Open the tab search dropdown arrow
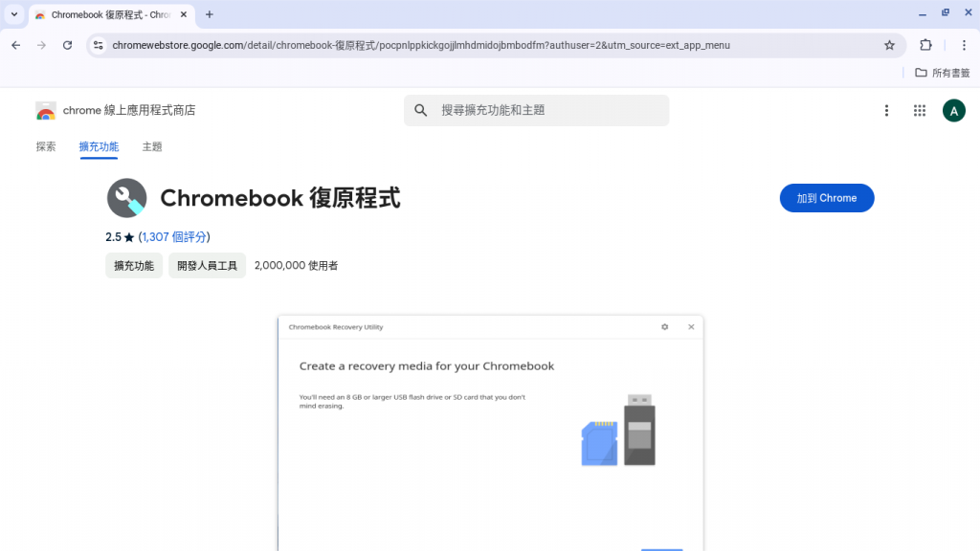The height and width of the screenshot is (551, 980). (x=14, y=14)
